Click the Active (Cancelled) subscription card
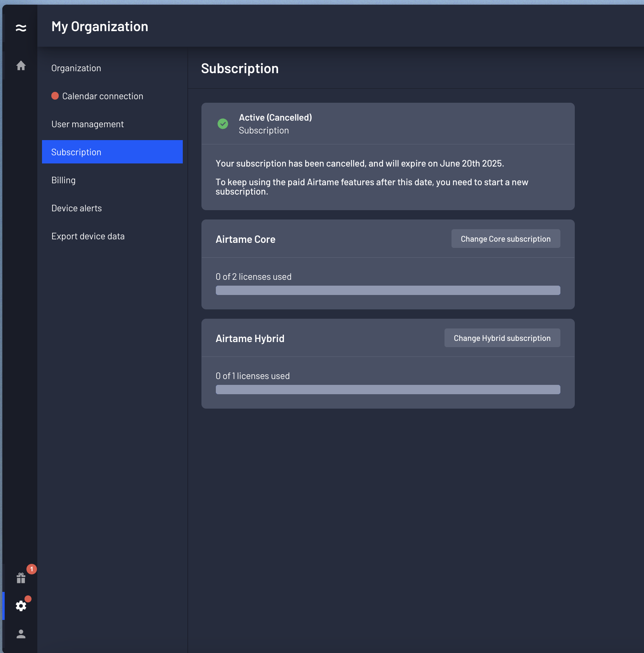 point(388,156)
